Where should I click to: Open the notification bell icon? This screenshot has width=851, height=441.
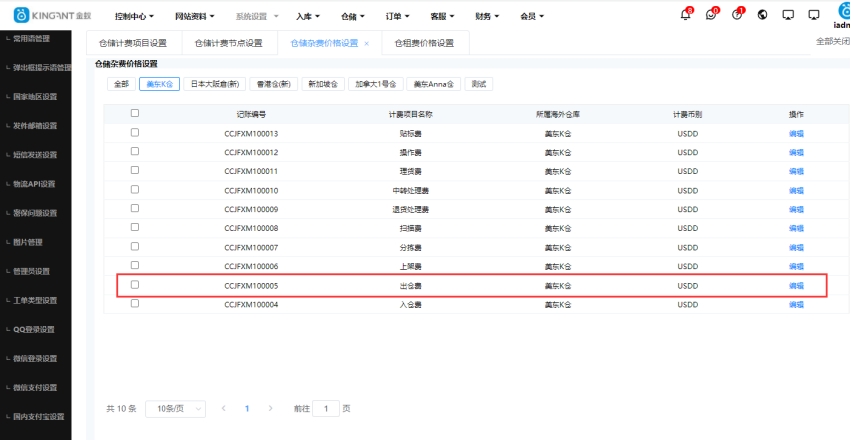685,15
